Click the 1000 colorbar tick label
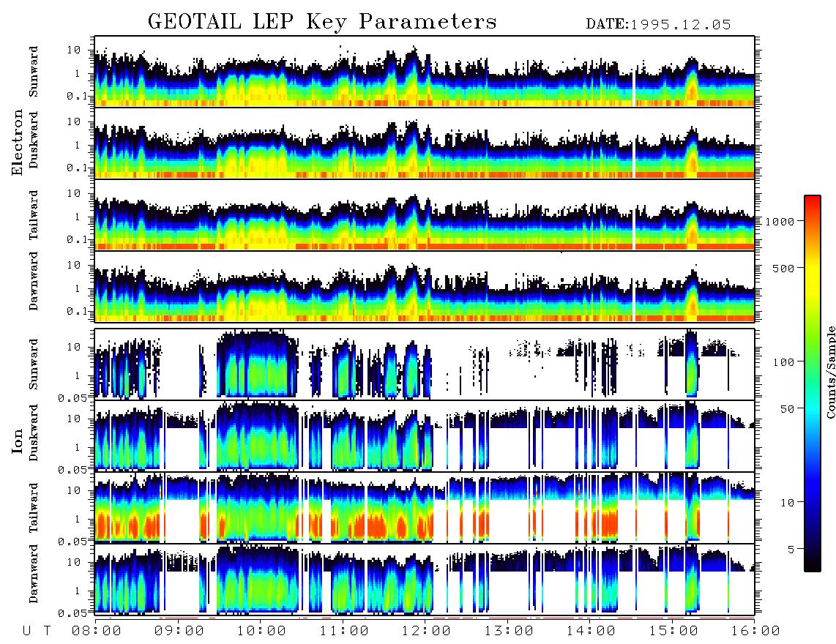 [780, 221]
